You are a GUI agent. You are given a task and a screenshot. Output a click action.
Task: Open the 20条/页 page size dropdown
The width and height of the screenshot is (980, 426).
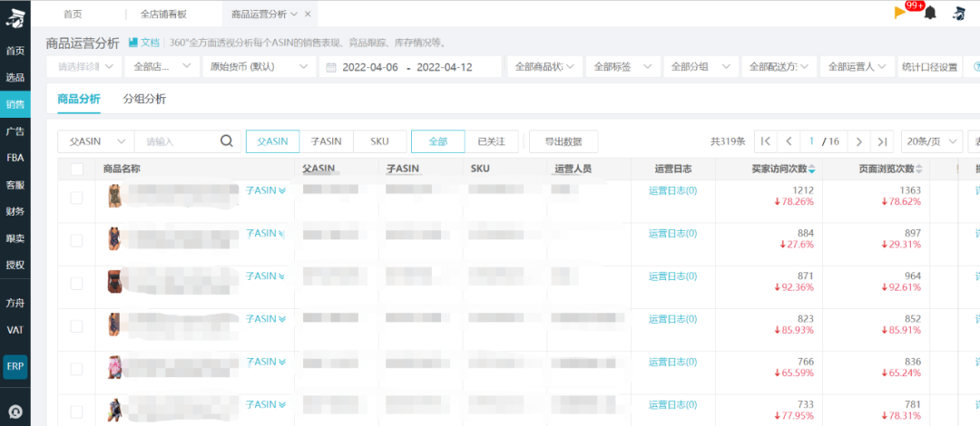(x=931, y=141)
